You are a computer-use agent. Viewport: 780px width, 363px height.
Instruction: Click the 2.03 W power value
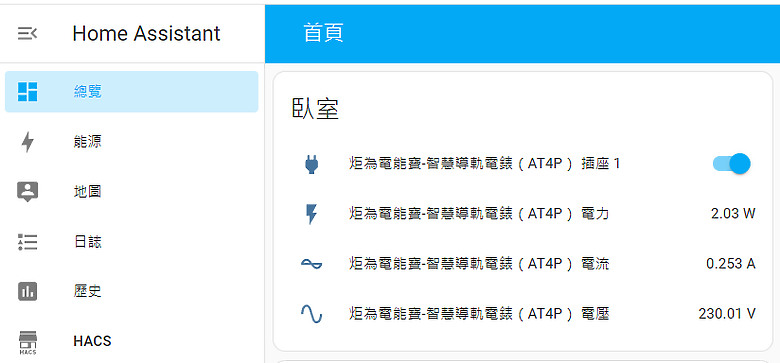[x=733, y=214]
